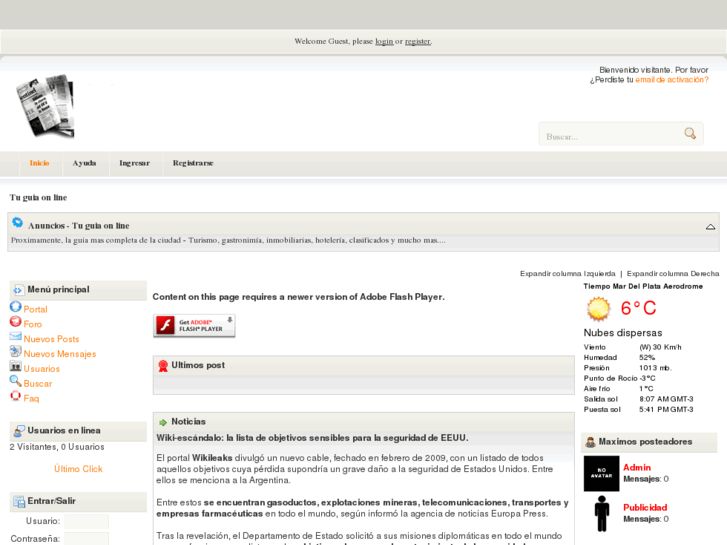Click the Contraseña input field

point(86,539)
